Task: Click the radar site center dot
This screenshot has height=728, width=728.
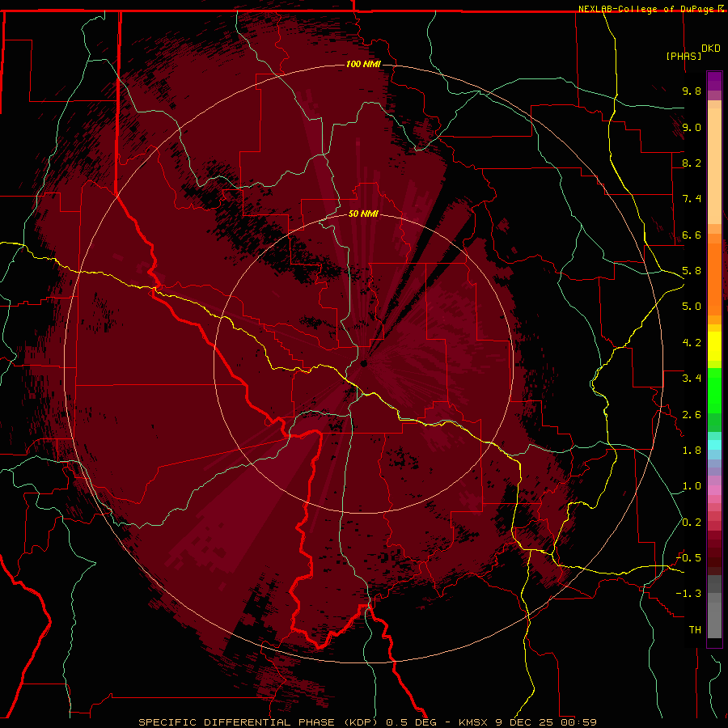Action: pyautogui.click(x=364, y=363)
